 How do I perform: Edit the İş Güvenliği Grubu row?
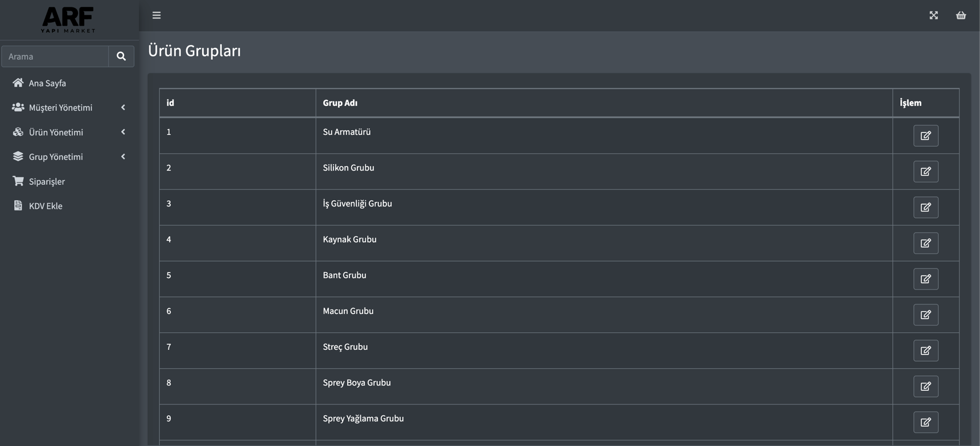click(x=926, y=208)
